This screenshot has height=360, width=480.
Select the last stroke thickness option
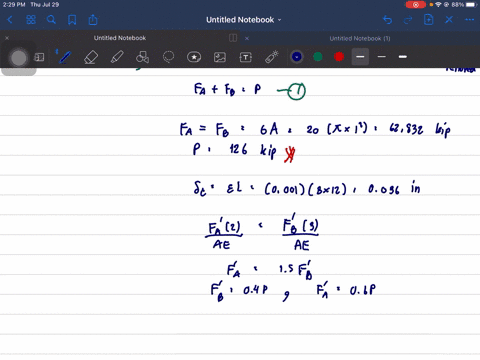pos(403,57)
